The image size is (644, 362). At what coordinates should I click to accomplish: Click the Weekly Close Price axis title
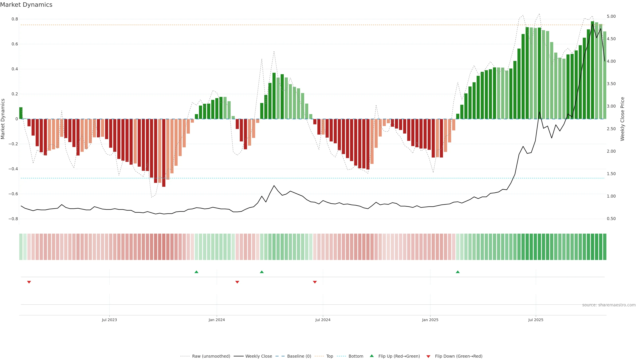(622, 119)
